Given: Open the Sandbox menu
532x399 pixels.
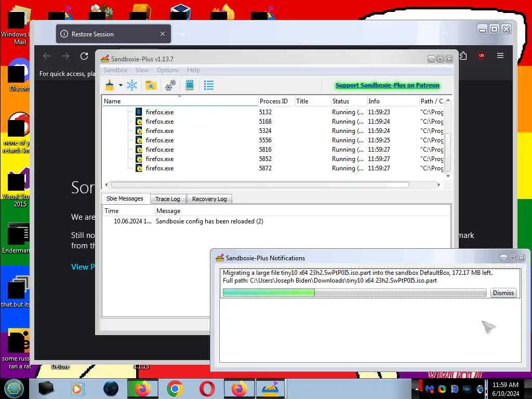Looking at the screenshot, I should 116,70.
